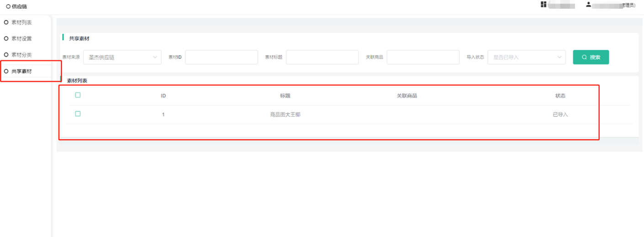Screen dimensions: 644x237
Task: Open 素材列表 in the sidebar
Action: tap(21, 22)
